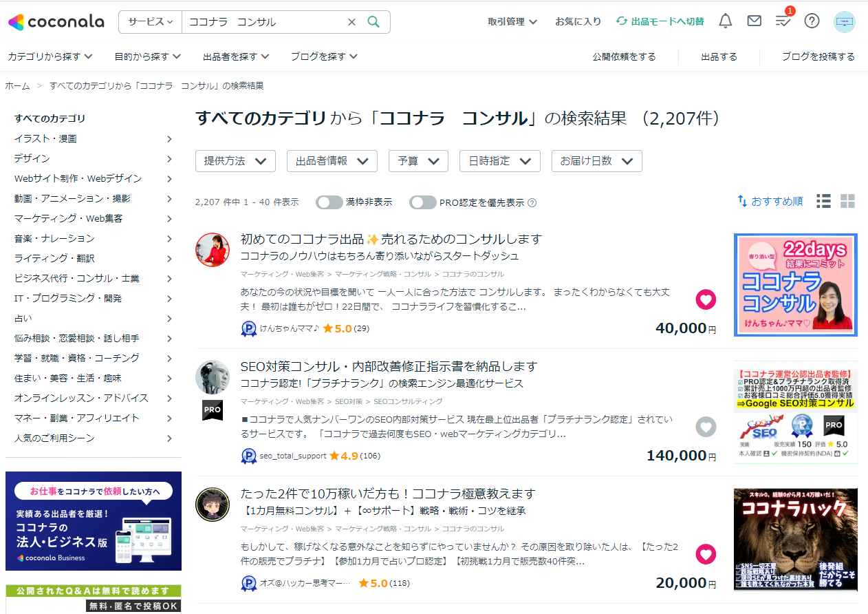Favorite the 初めてのココナラ出品 service heart
Screen dimensions: 868x614
coord(706,299)
